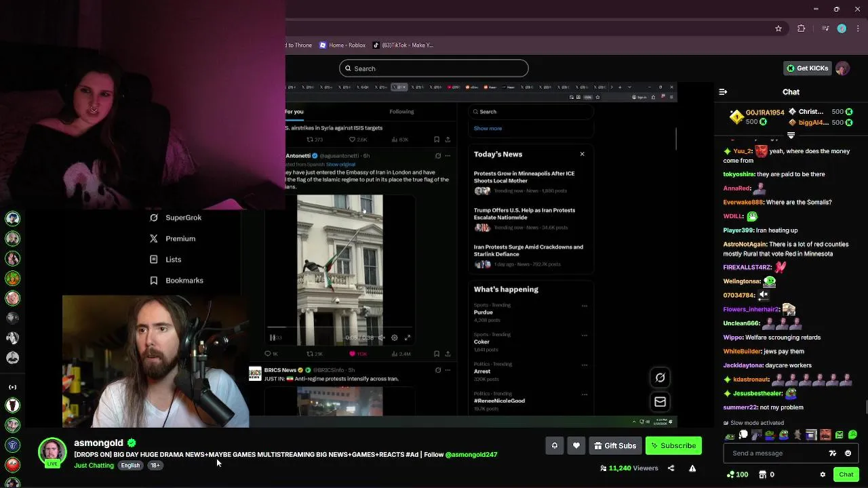Open more options for Purdue trend
The height and width of the screenshot is (488, 868).
tap(585, 306)
